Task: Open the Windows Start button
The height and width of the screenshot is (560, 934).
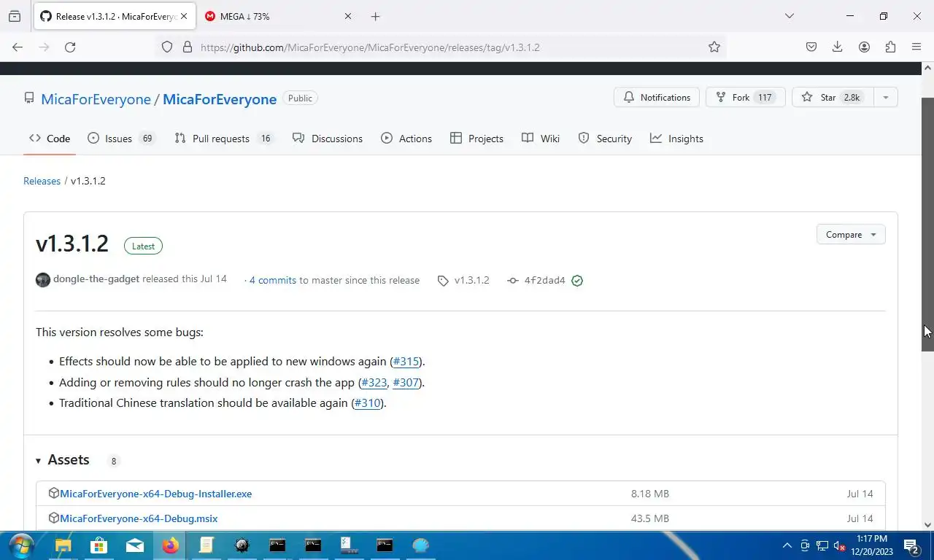Action: pyautogui.click(x=21, y=545)
